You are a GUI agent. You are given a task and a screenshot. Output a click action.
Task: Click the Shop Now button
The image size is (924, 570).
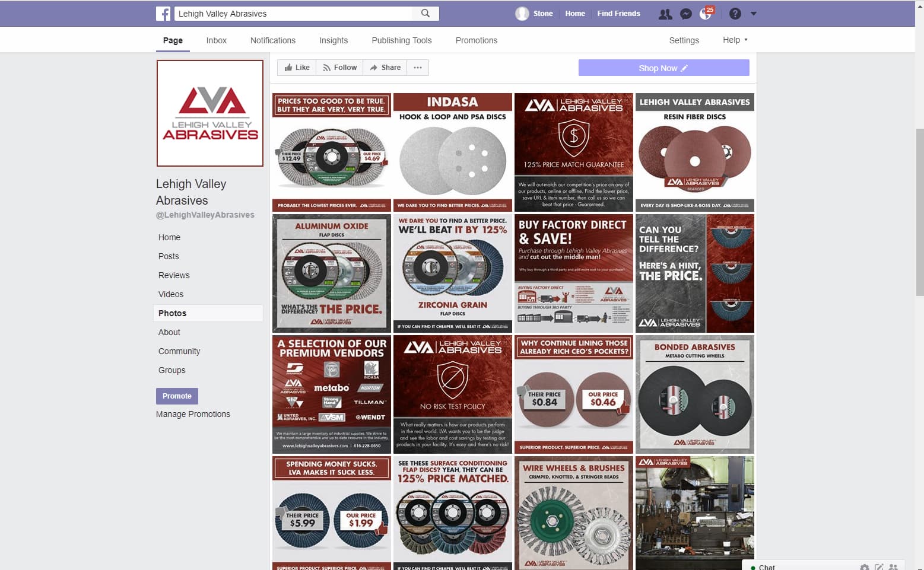(x=663, y=68)
